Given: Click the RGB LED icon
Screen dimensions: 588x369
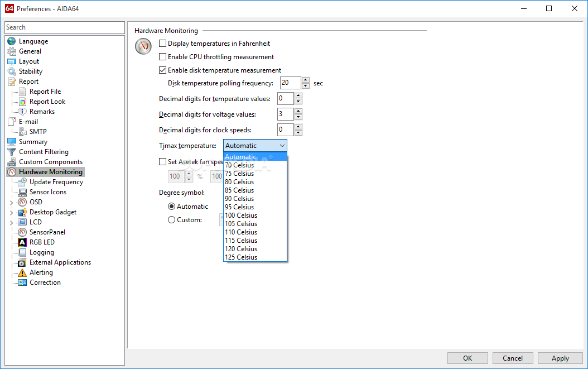Looking at the screenshot, I should (22, 242).
